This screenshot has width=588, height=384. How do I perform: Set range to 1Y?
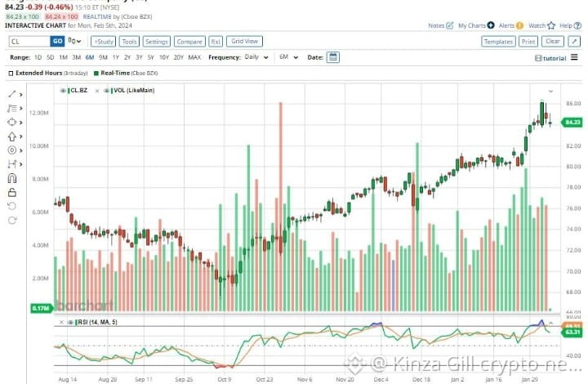tap(116, 57)
